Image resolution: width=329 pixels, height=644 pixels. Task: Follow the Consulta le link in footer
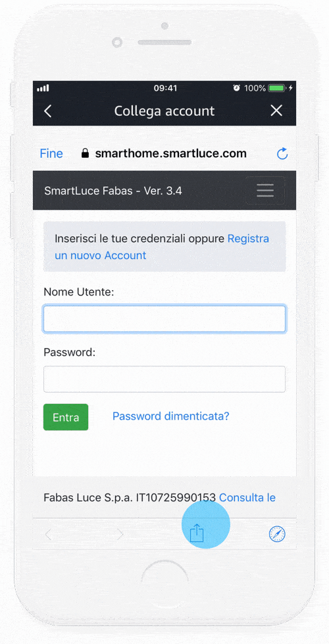247,498
